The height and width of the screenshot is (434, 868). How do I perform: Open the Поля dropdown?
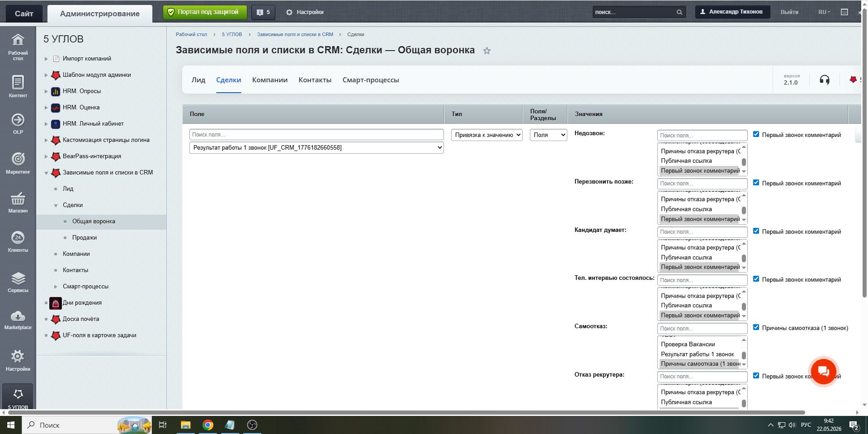(548, 135)
